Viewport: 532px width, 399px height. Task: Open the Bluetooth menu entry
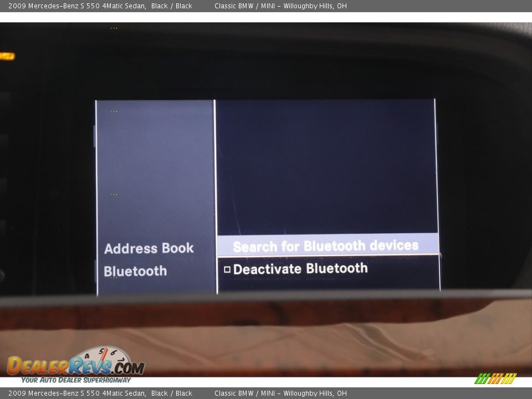pyautogui.click(x=135, y=271)
